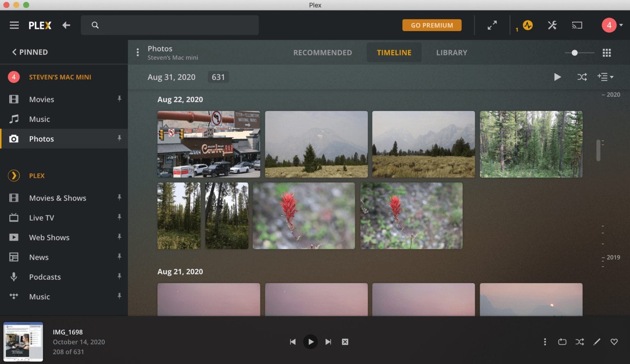Switch to grid view layout icon
This screenshot has height=364, width=630.
(x=607, y=52)
